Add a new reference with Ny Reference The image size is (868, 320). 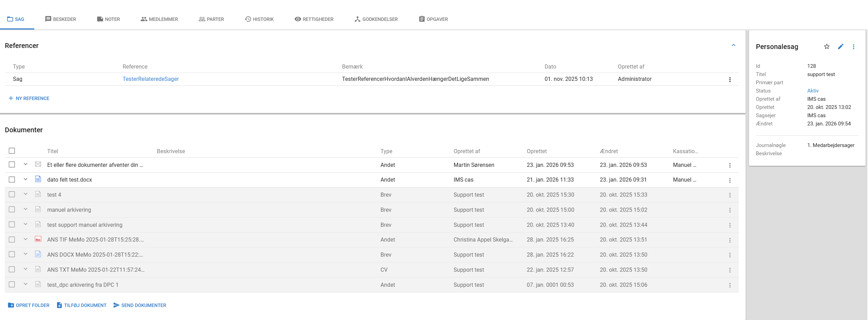[29, 98]
